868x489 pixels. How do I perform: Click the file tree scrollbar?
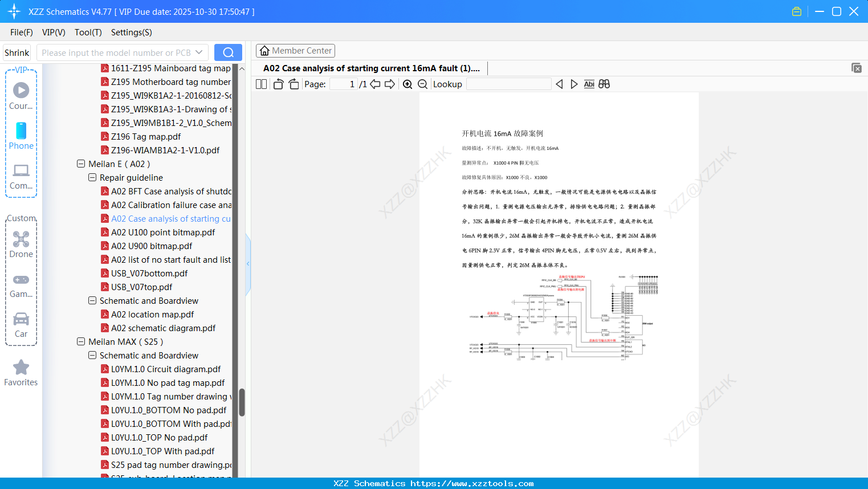(241, 402)
